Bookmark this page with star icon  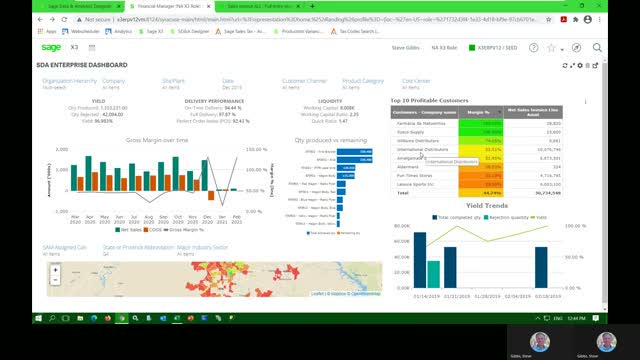pos(549,19)
